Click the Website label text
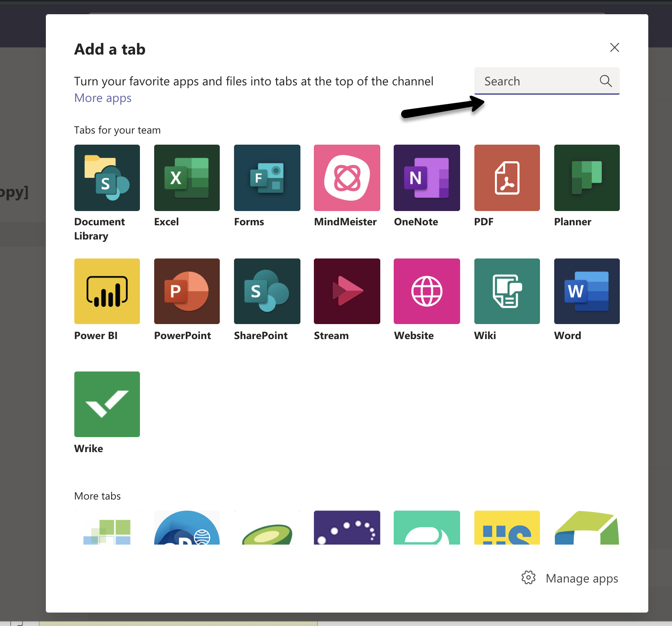The height and width of the screenshot is (626, 672). [x=414, y=336]
